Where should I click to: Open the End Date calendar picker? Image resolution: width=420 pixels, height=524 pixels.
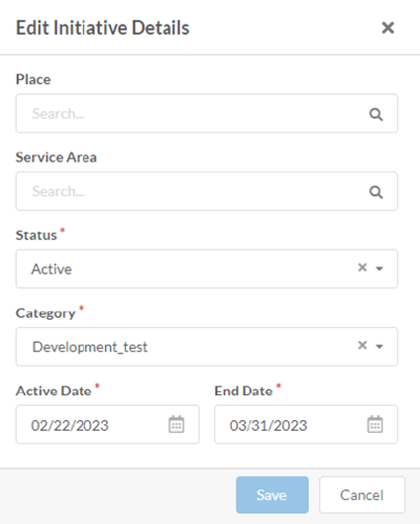[374, 424]
